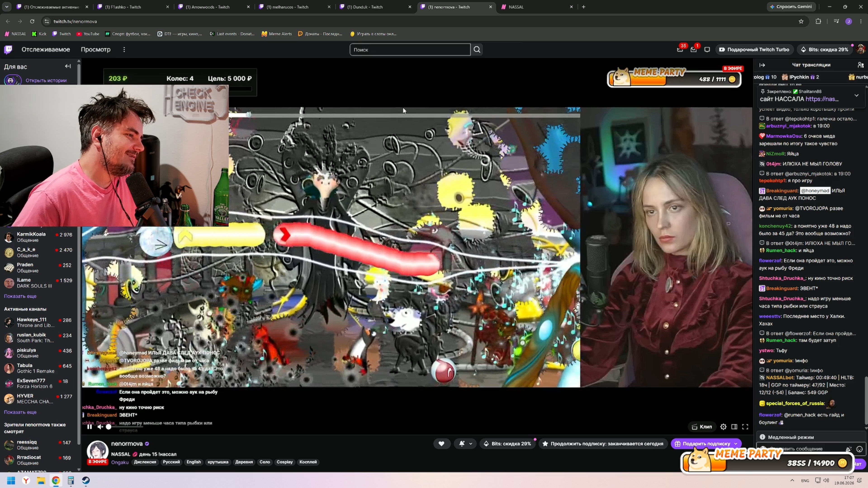The height and width of the screenshot is (488, 868).
Task: Open the Chrome media controls icon
Action: tap(836, 21)
